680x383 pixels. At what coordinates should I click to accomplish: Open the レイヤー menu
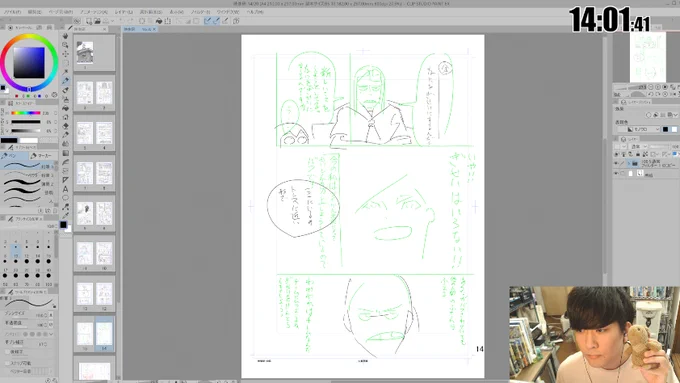click(x=124, y=12)
